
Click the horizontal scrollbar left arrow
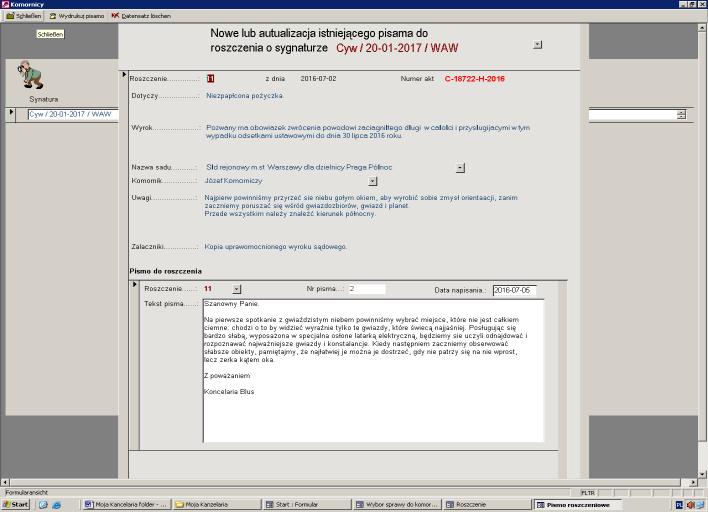click(x=5, y=483)
